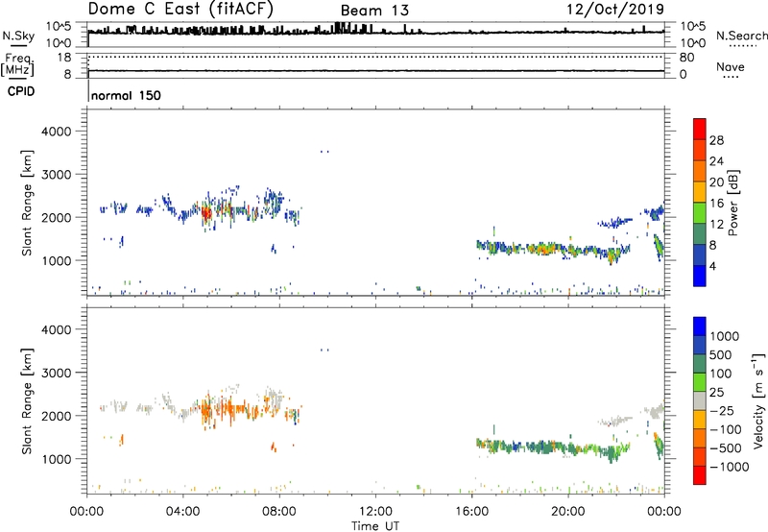
Task: Click the "16" tick on Power color bar
Action: [716, 204]
